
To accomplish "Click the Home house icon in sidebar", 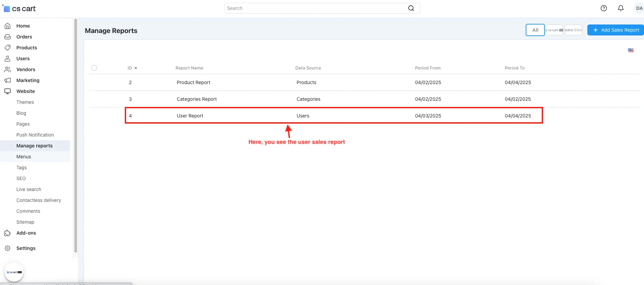I will pyautogui.click(x=8, y=26).
